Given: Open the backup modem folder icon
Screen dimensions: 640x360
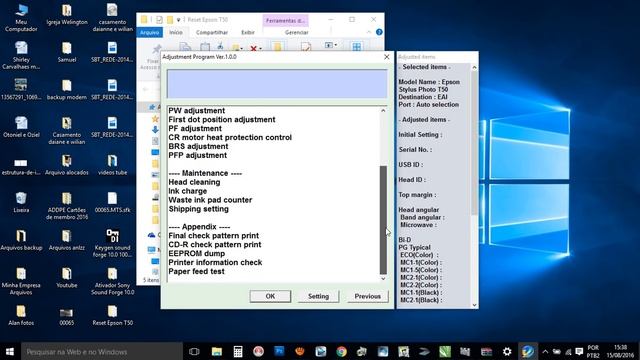Looking at the screenshot, I should point(67,89).
